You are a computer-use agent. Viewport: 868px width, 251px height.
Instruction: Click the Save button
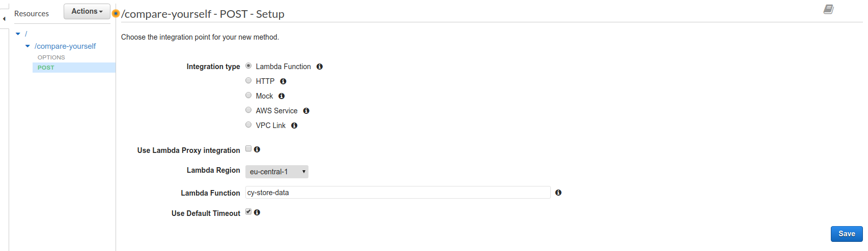tap(847, 234)
